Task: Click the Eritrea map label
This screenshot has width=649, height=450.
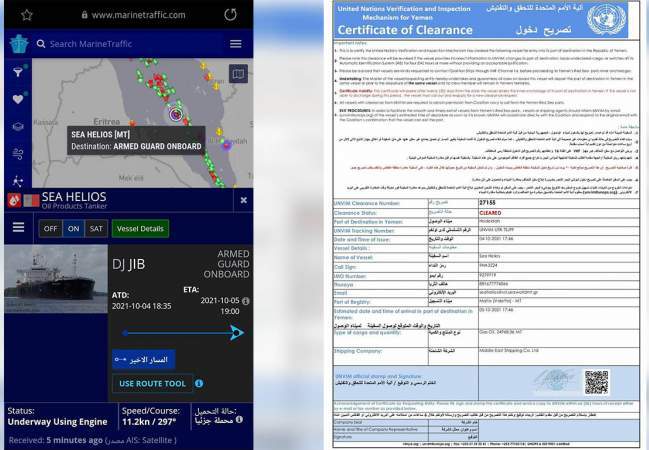Action: point(107,122)
